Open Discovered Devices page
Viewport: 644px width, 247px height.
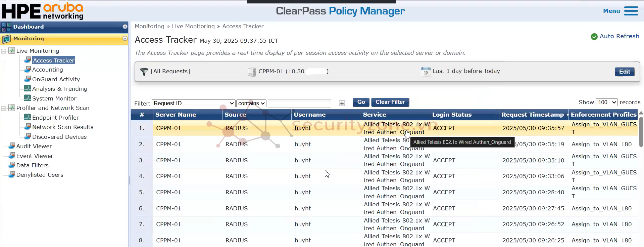(x=59, y=137)
